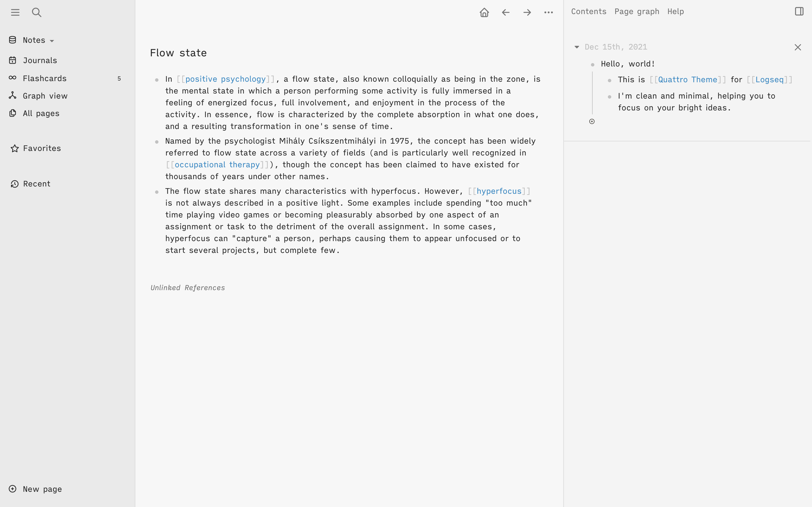Follow the positive psychology link

226,79
